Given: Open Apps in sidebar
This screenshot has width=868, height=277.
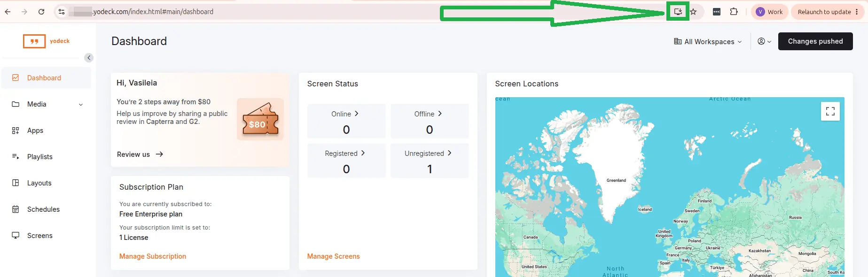Looking at the screenshot, I should click(46, 131).
